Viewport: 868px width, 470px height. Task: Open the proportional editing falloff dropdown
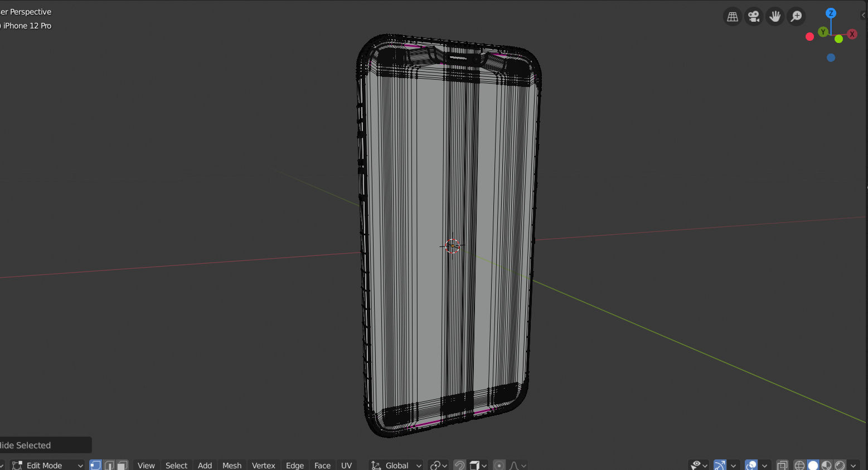click(x=517, y=465)
